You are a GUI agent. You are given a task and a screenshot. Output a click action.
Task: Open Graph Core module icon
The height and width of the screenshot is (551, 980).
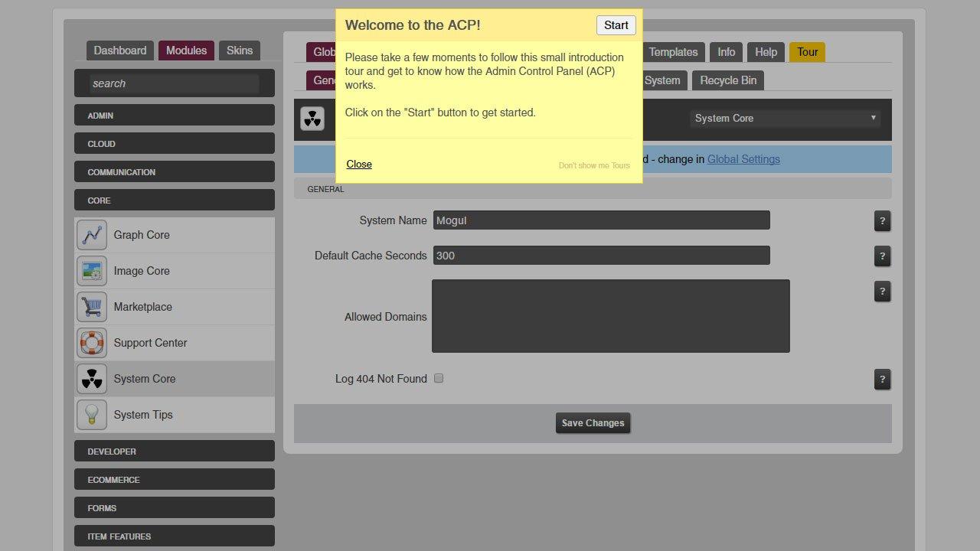(x=92, y=235)
